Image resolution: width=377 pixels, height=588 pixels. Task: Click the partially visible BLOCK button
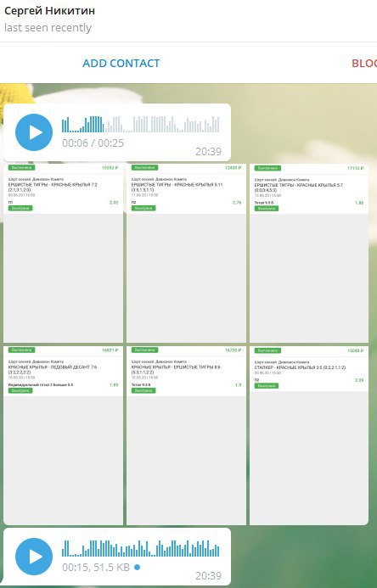coord(364,63)
